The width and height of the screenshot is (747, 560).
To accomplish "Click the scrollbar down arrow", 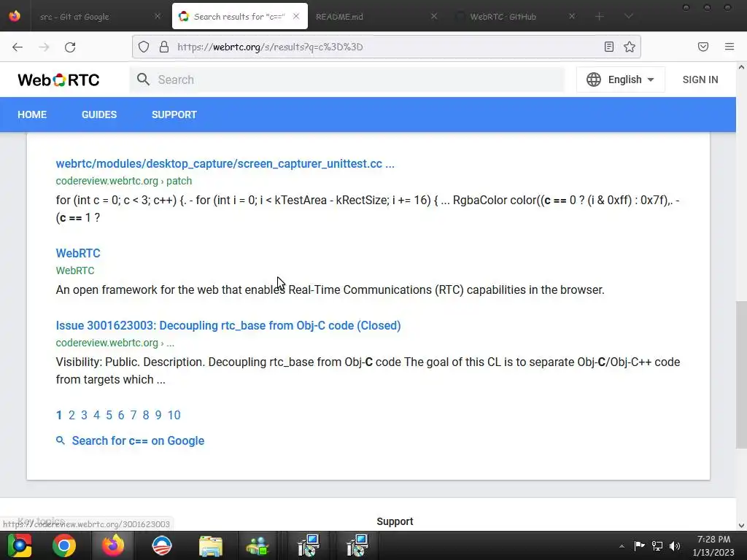I will click(x=741, y=526).
